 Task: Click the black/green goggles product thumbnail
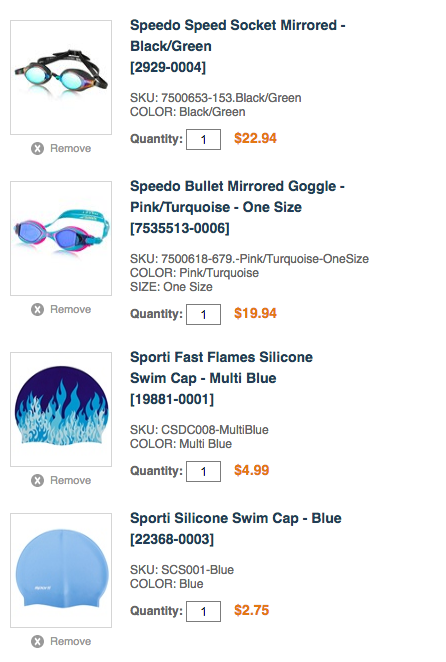coord(61,77)
